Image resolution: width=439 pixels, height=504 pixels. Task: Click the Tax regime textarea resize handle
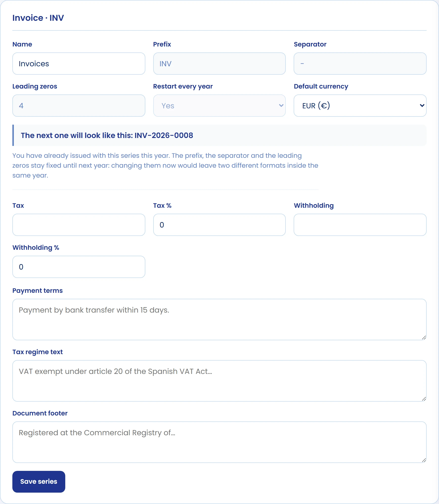click(x=424, y=399)
